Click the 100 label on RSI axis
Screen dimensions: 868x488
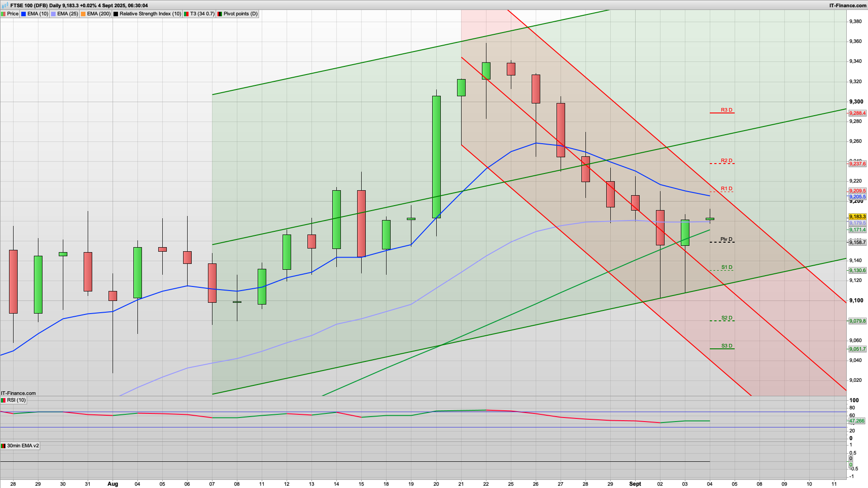pyautogui.click(x=854, y=400)
